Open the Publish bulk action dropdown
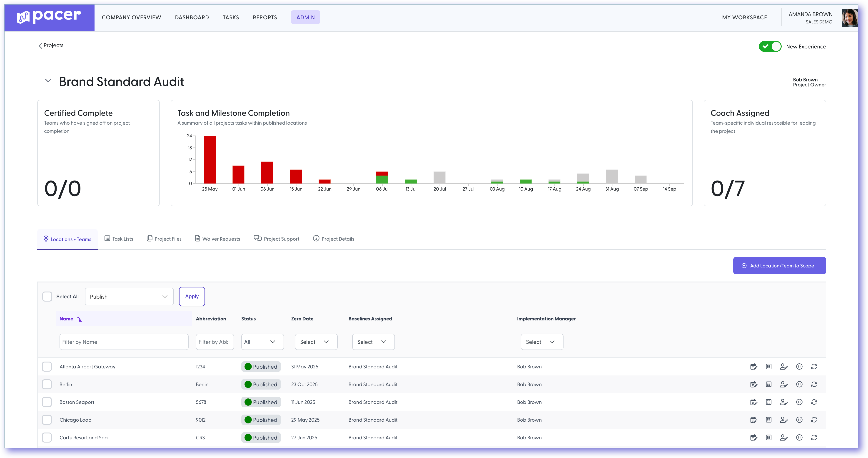Viewport: 868px width, 458px height. click(129, 297)
